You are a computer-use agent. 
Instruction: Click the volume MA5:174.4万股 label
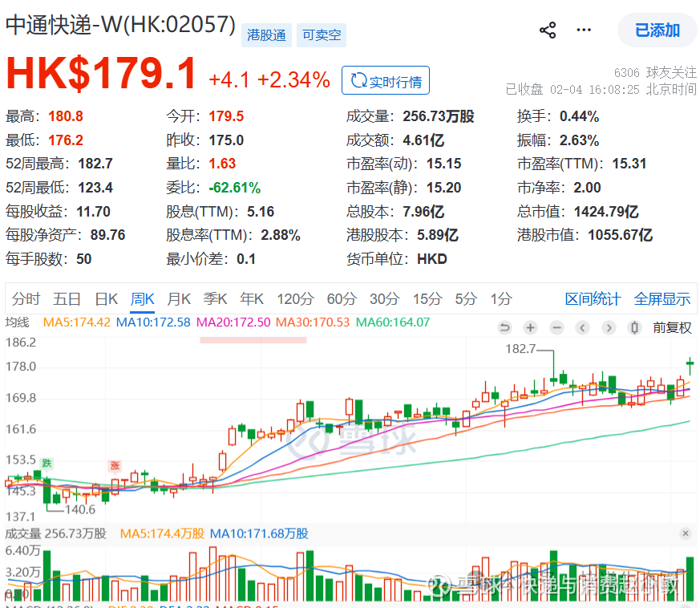pyautogui.click(x=162, y=533)
